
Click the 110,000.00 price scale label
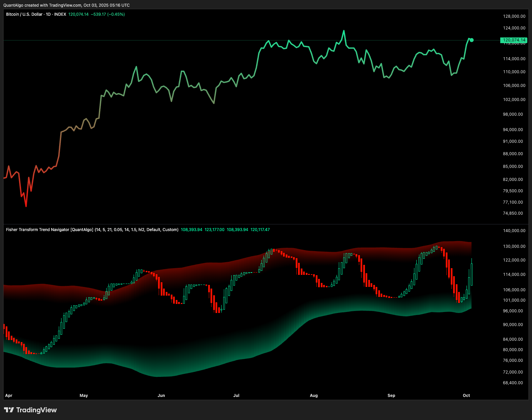coord(514,72)
